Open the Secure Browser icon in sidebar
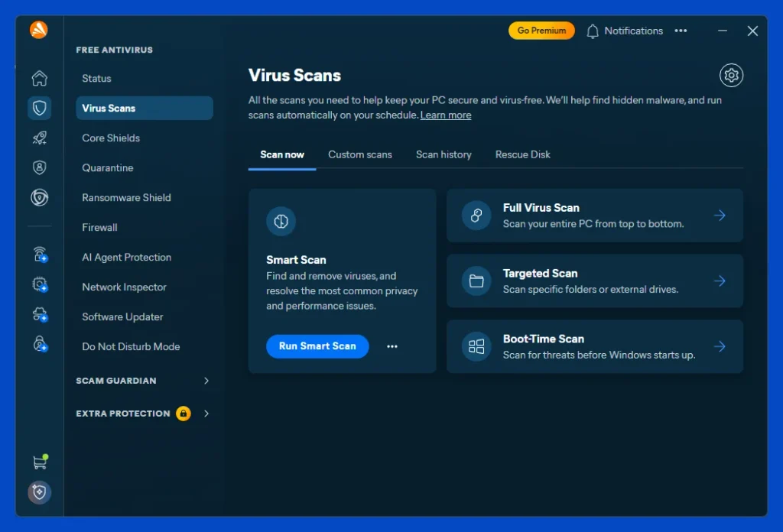Viewport: 783px width, 532px height. pos(40,198)
